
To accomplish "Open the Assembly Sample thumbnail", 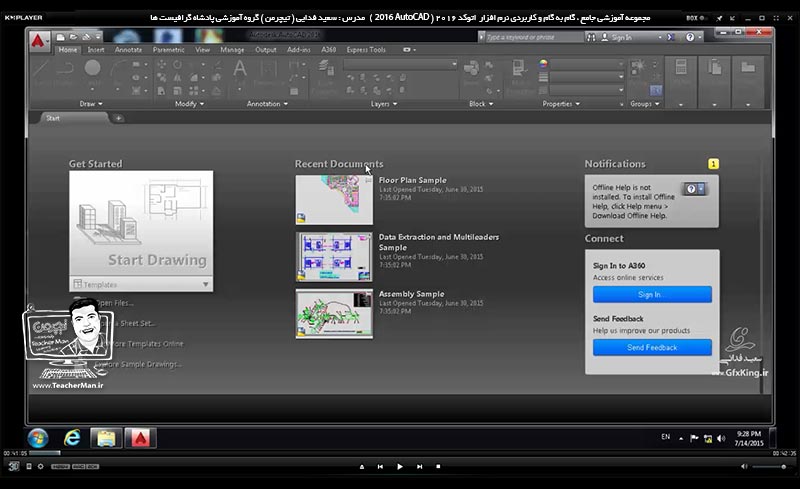I will (334, 313).
